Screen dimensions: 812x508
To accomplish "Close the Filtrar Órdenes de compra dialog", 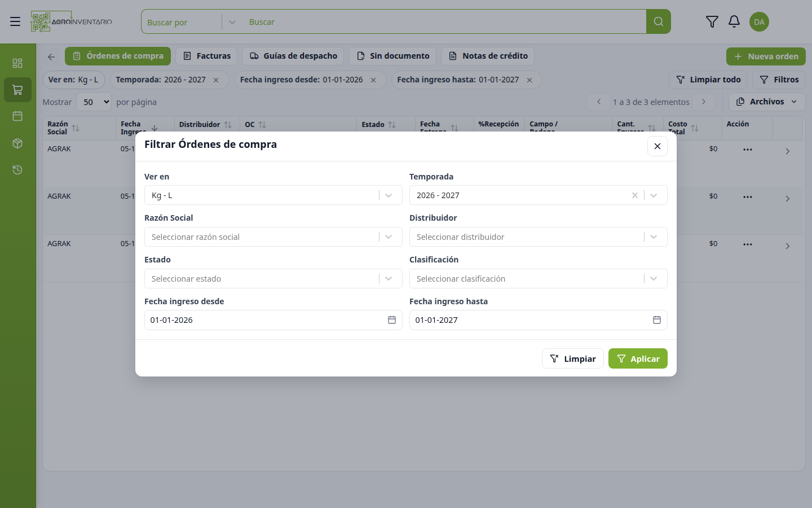I will tap(657, 146).
